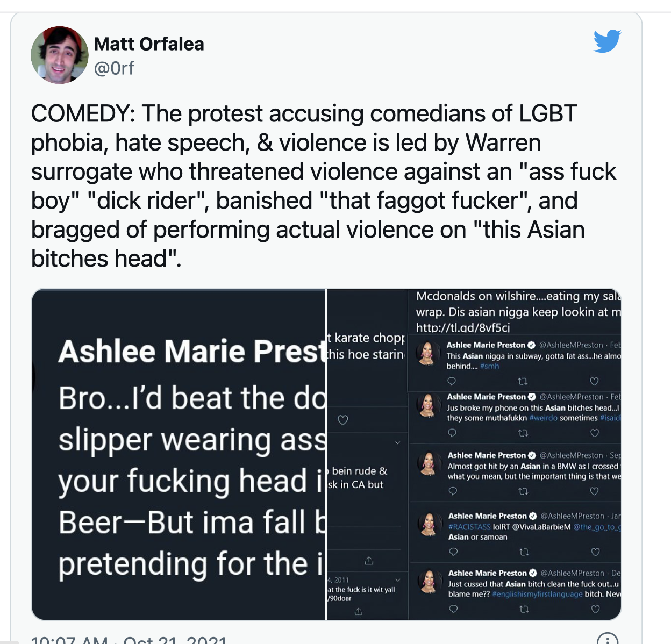The image size is (671, 644).
Task: Expand chevron above 'bein rude &' tweet
Action: pos(398,443)
